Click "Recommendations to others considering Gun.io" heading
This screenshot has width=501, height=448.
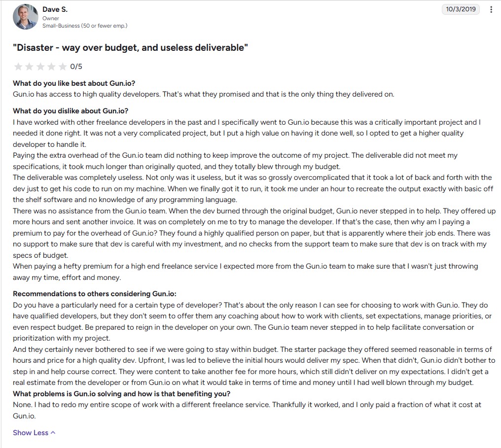tap(94, 294)
